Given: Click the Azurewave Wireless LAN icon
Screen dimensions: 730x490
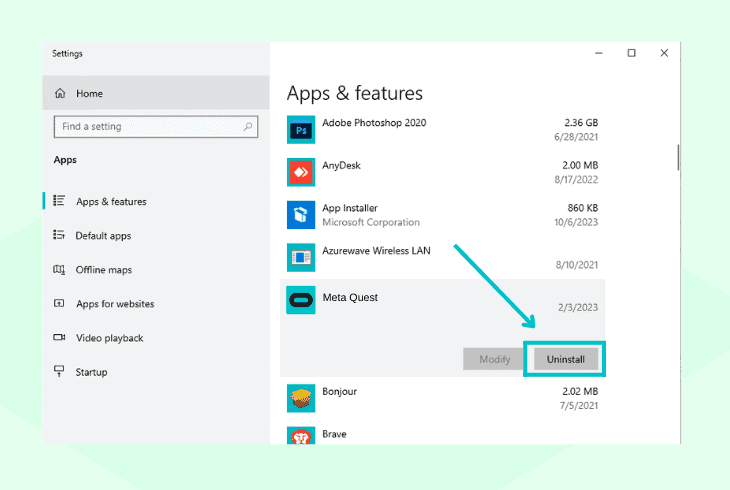Looking at the screenshot, I should (x=301, y=257).
